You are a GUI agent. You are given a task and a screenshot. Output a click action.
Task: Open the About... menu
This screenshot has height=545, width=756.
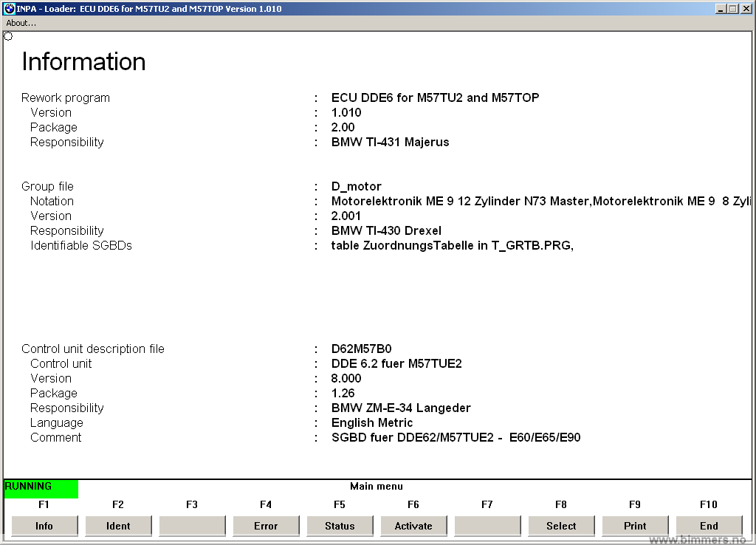coord(21,23)
